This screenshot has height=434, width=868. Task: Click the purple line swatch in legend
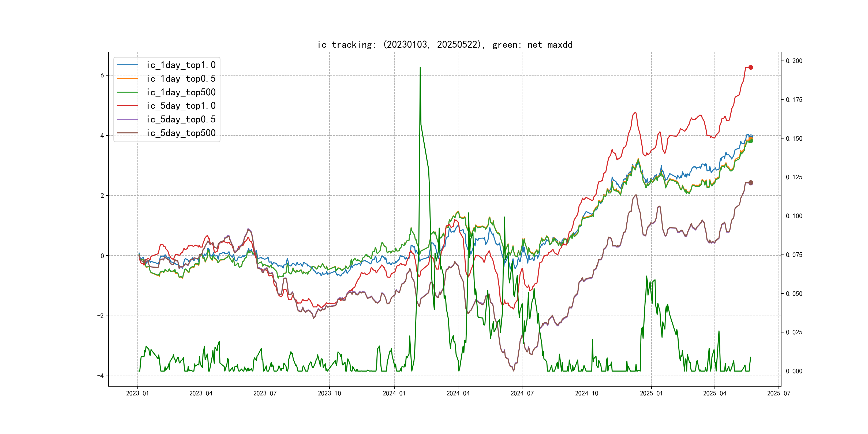click(x=128, y=119)
